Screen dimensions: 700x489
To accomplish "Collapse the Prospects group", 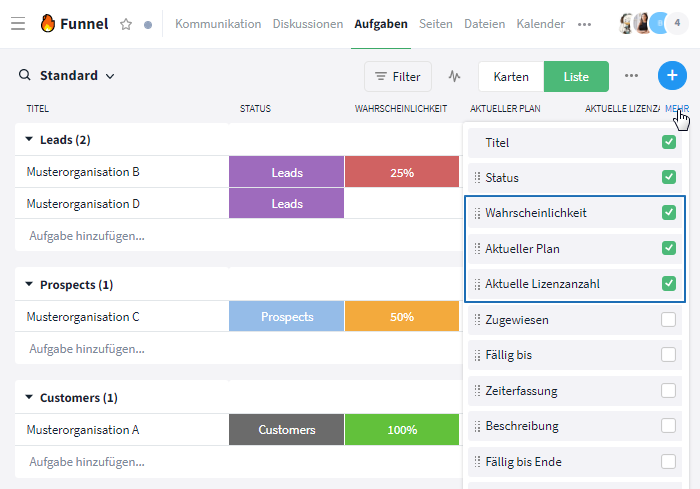I will (29, 284).
